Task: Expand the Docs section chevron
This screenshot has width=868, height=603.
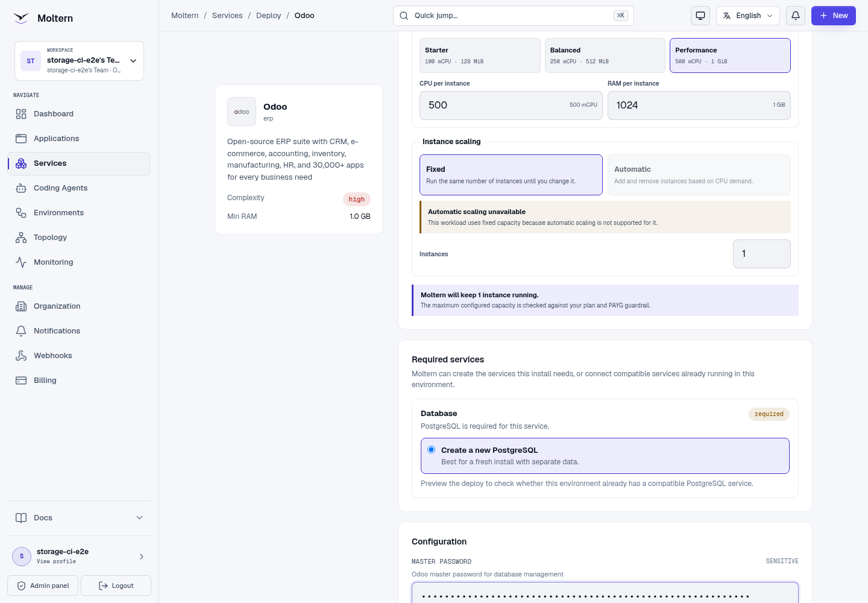Action: click(140, 518)
